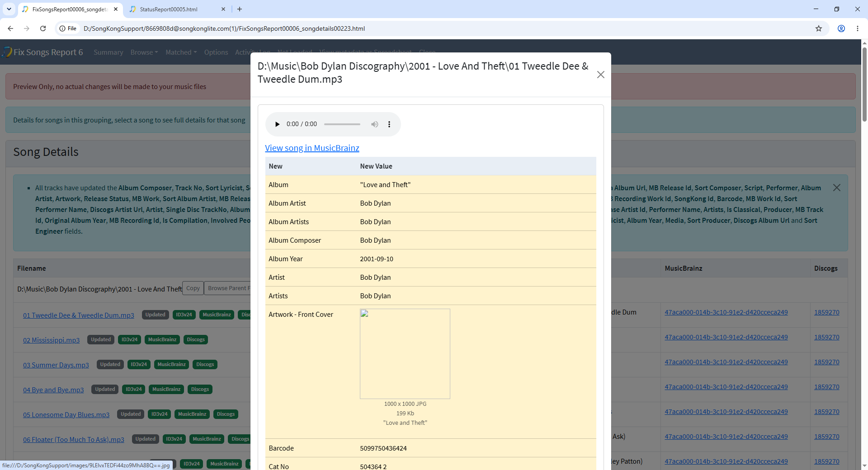The height and width of the screenshot is (470, 868).
Task: Click the Song Details heading
Action: (x=46, y=152)
